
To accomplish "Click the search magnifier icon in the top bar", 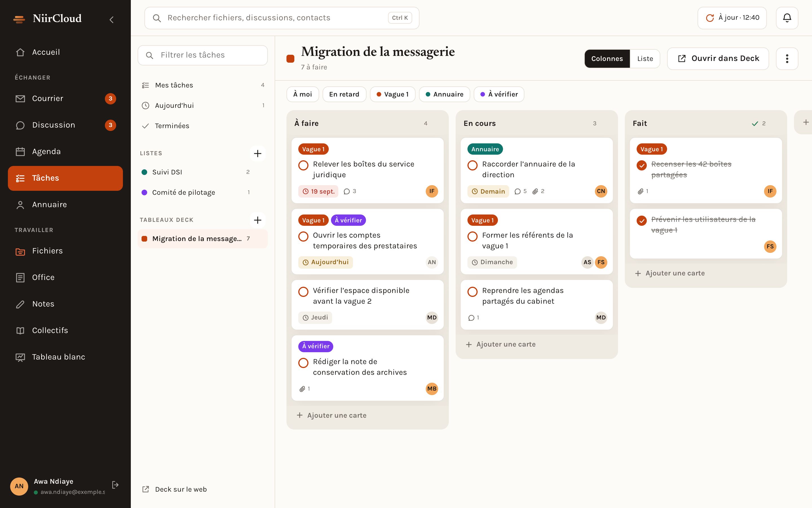I will [157, 18].
